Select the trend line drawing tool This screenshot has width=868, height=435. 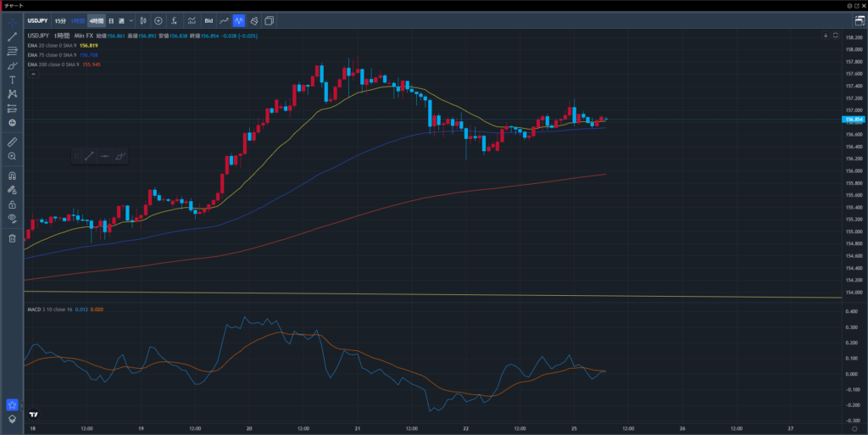(12, 36)
